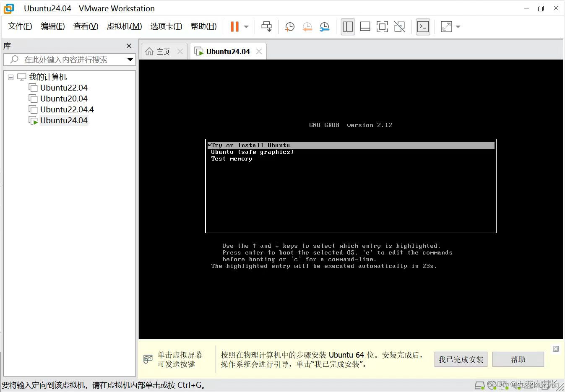The width and height of the screenshot is (565, 392).
Task: Collapse the 我的计算机 tree node
Action: (x=10, y=77)
